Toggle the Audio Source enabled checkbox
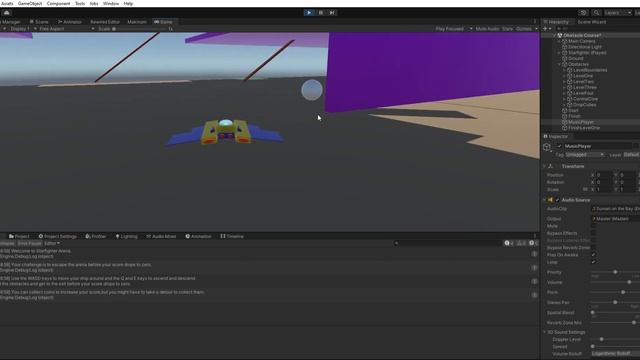The width and height of the screenshot is (640, 360). pos(558,200)
